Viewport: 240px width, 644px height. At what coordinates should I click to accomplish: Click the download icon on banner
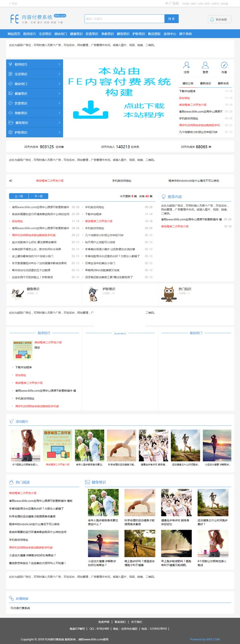90,109
